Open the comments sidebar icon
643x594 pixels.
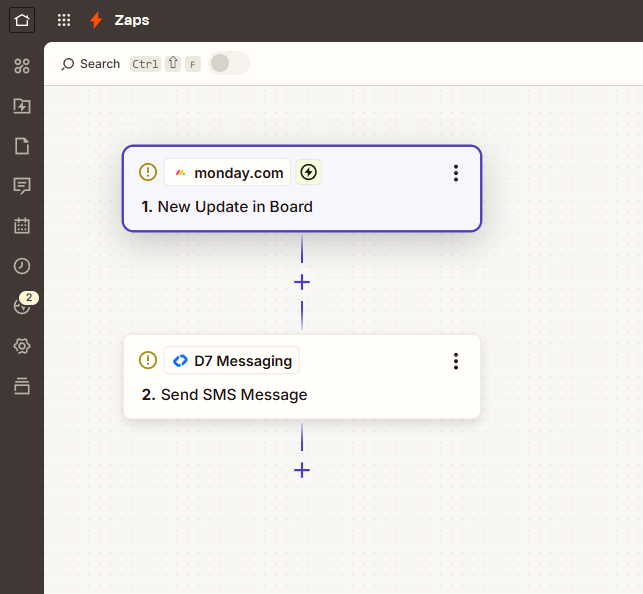(x=22, y=186)
